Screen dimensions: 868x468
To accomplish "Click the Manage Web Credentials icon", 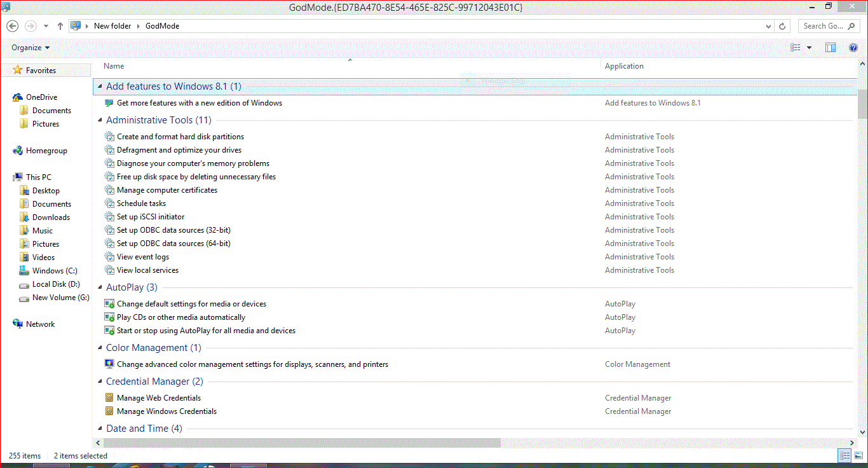I will (x=109, y=398).
